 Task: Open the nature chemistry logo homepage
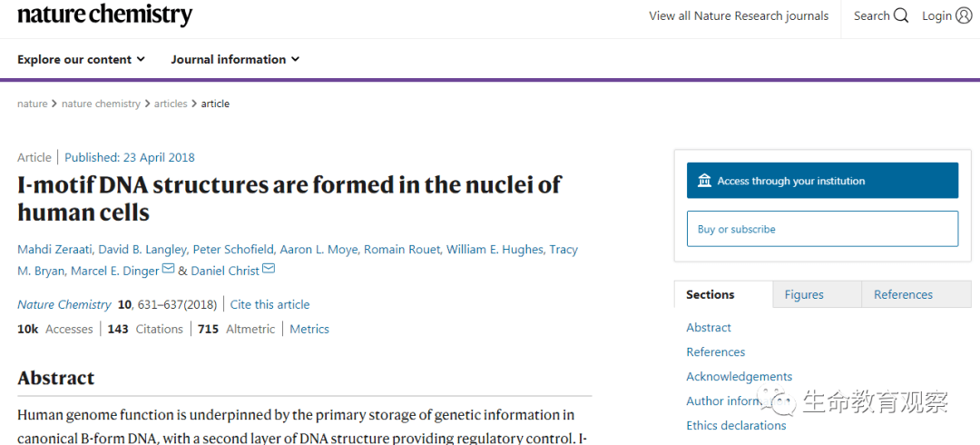[x=105, y=15]
